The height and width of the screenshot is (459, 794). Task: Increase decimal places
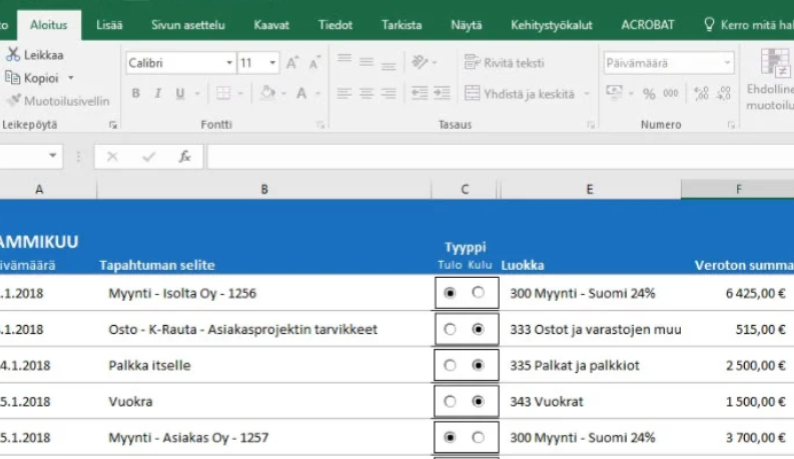click(701, 93)
